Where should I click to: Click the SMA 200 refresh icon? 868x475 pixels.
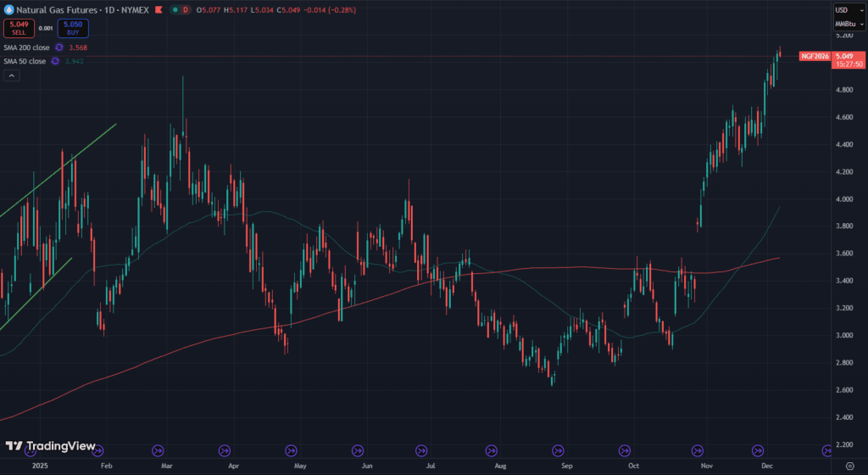pyautogui.click(x=59, y=47)
